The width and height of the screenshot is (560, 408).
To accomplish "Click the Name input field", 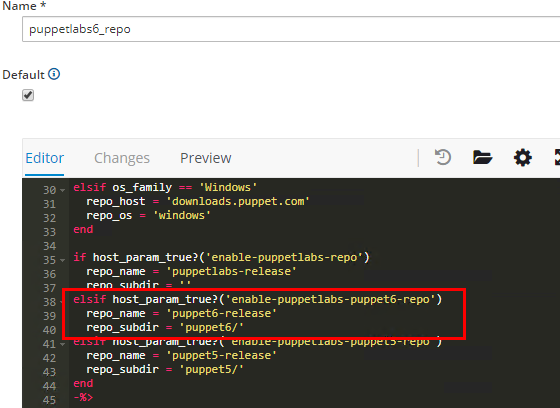I will pyautogui.click(x=291, y=29).
